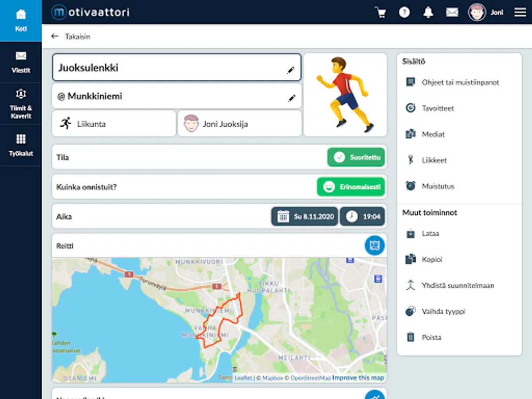Click the Poista trash icon
The width and height of the screenshot is (532, 399).
point(411,337)
